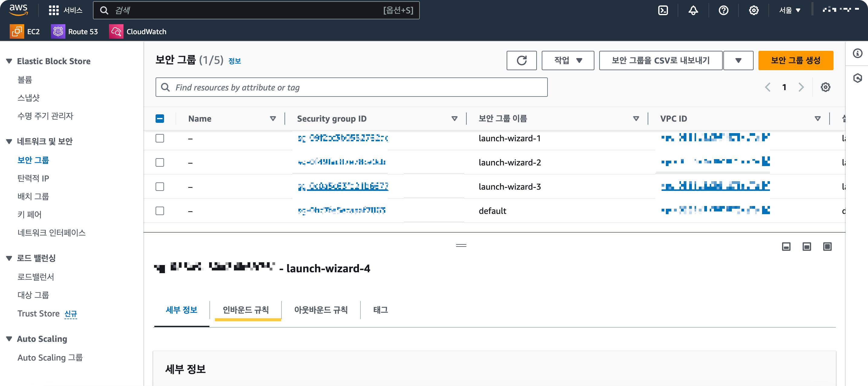
Task: Expand the CSV export options arrow
Action: [x=738, y=61]
